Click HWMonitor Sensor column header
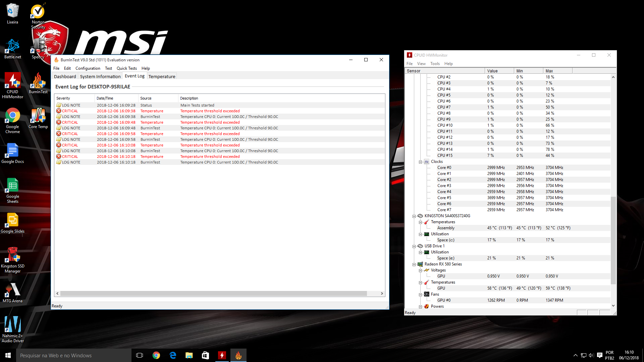 click(x=445, y=71)
